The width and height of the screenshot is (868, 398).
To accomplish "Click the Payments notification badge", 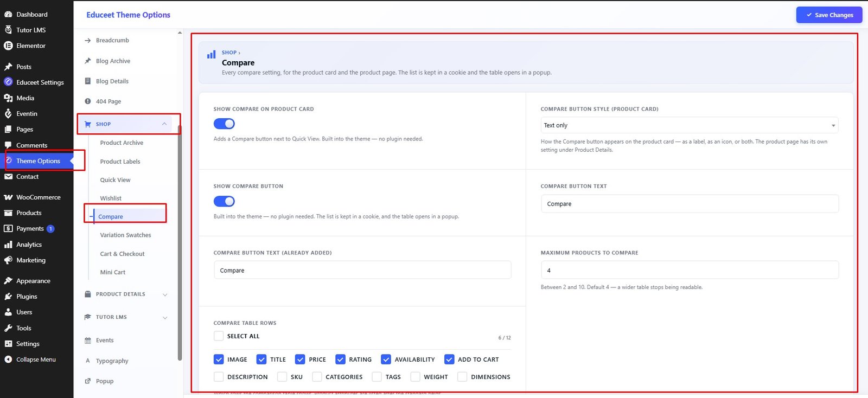I will point(50,229).
